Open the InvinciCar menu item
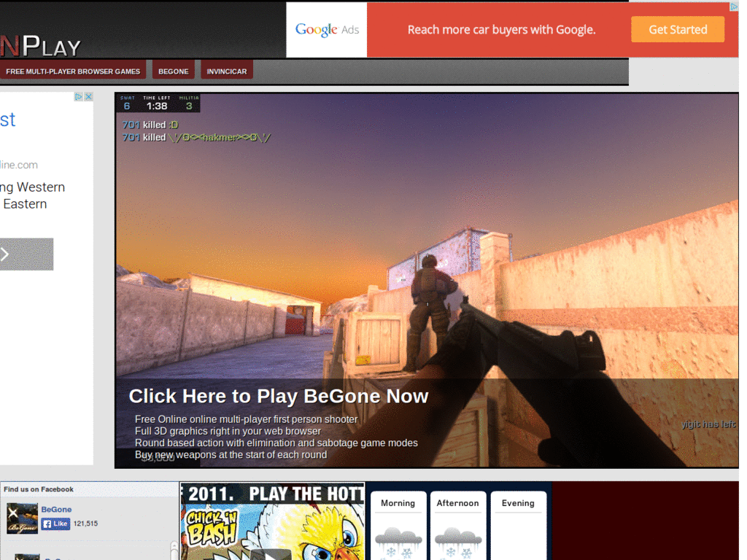Viewport: 747px width, 560px height. point(227,71)
